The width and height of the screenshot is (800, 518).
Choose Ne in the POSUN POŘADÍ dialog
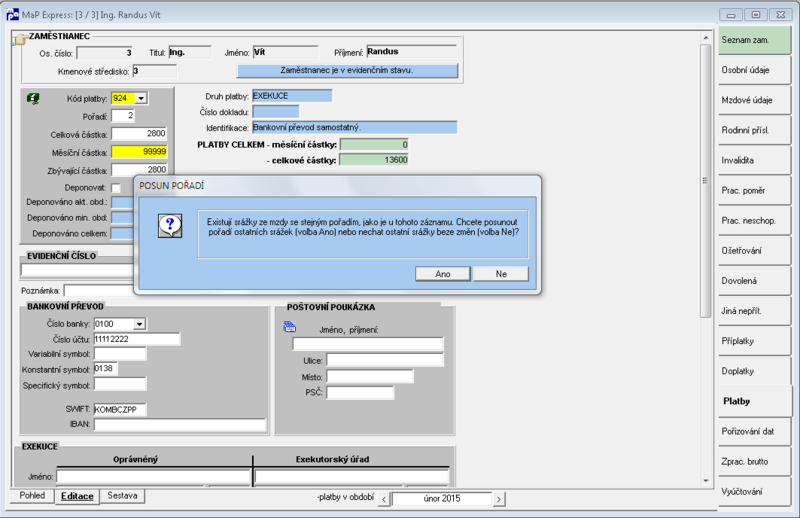point(501,274)
